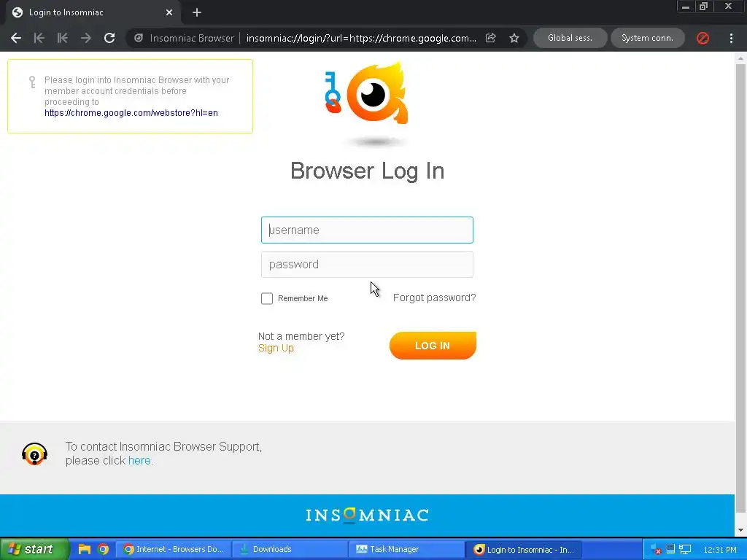
Task: Switch to Login to Insomniac taskbar window
Action: 524,550
